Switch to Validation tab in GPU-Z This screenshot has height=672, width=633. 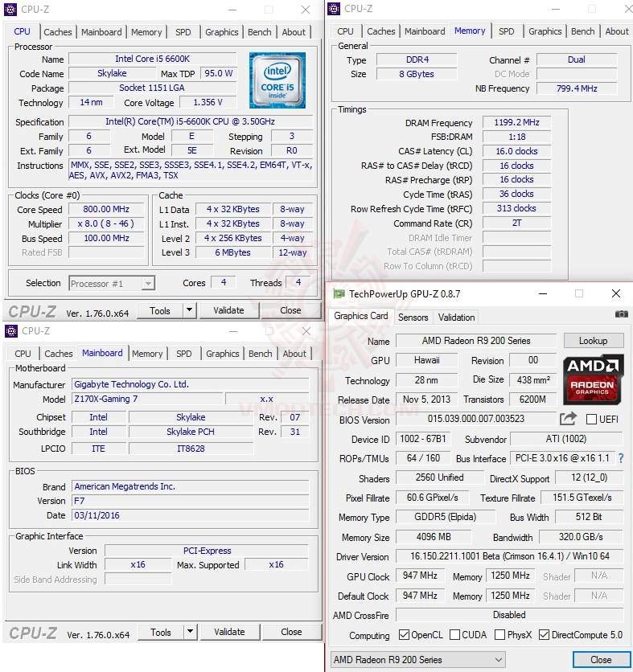point(456,318)
